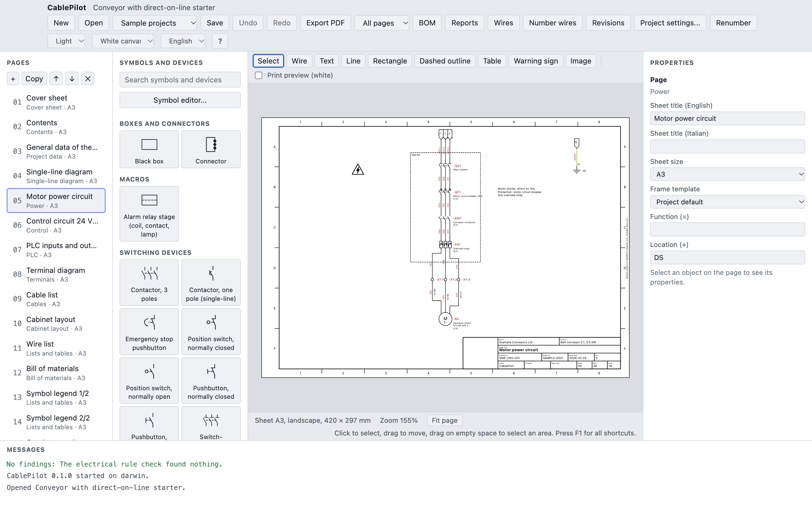Viewport: 812px width, 508px height.
Task: Click the Number wires button
Action: point(552,23)
